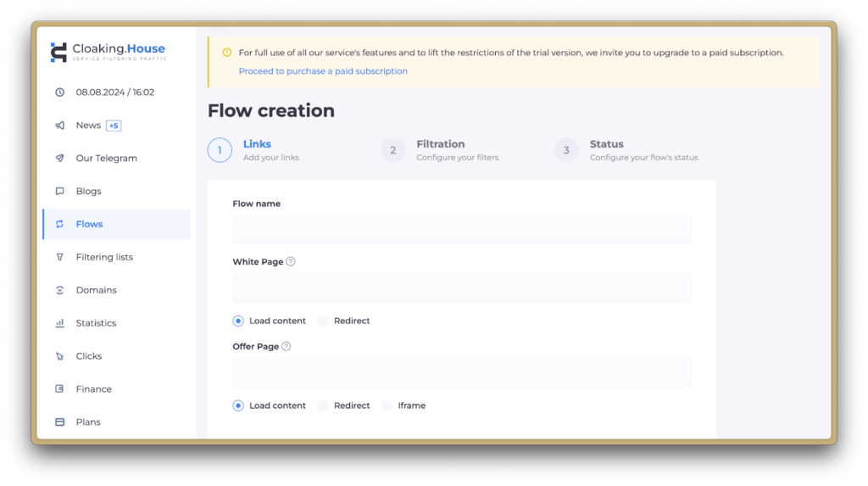Viewport: 868px width, 486px height.
Task: Open the Domains menu item
Action: pyautogui.click(x=96, y=290)
